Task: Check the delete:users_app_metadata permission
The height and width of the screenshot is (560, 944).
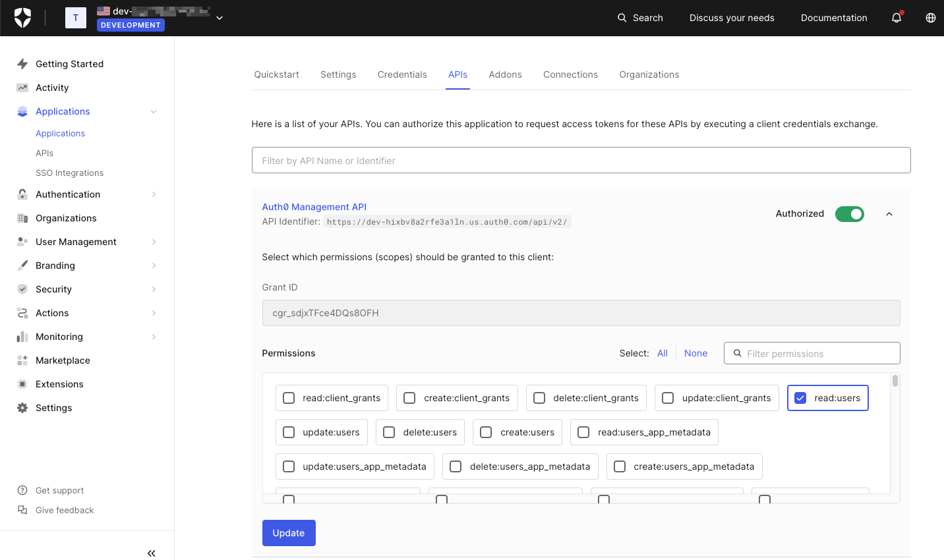Action: click(x=456, y=466)
